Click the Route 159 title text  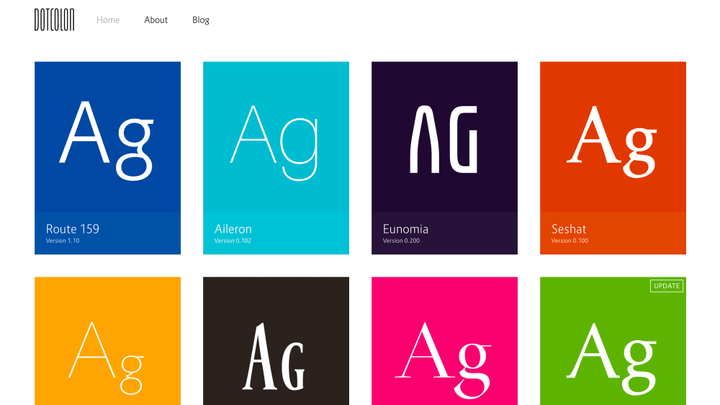point(73,229)
